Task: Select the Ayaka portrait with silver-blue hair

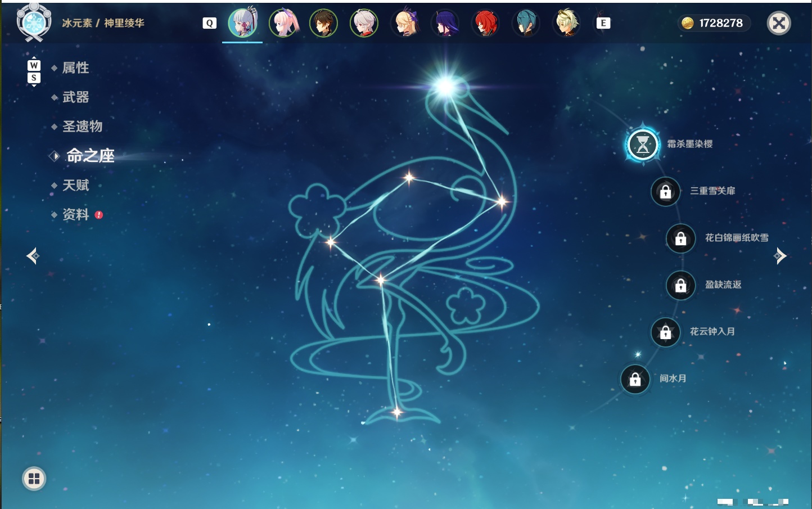Action: [x=242, y=23]
